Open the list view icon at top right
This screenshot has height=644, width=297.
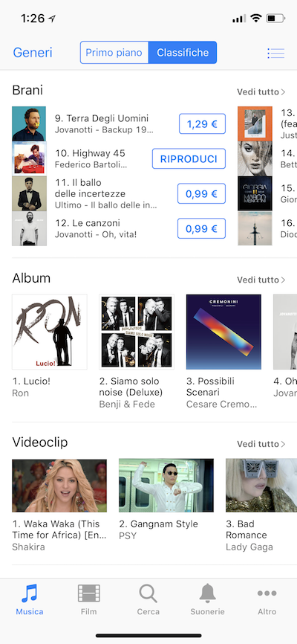[x=275, y=53]
